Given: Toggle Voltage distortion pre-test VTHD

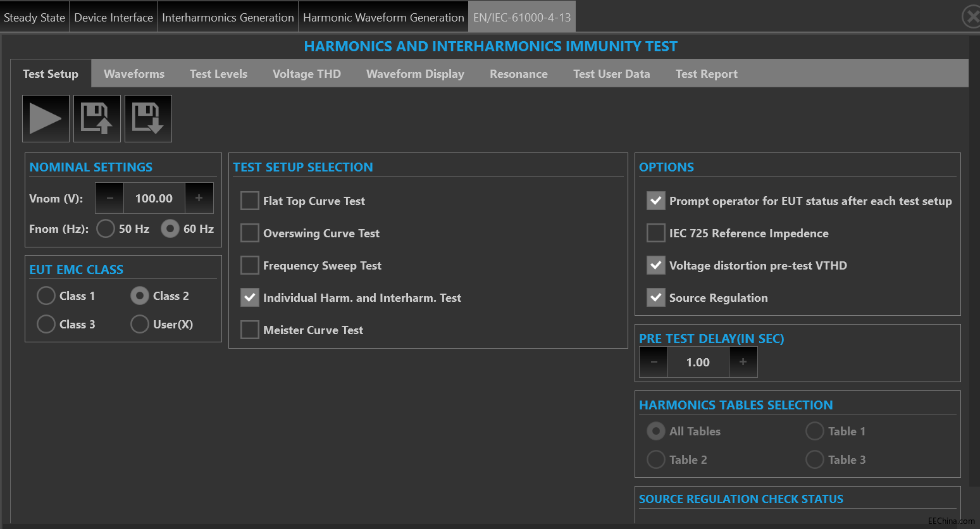Looking at the screenshot, I should point(656,265).
